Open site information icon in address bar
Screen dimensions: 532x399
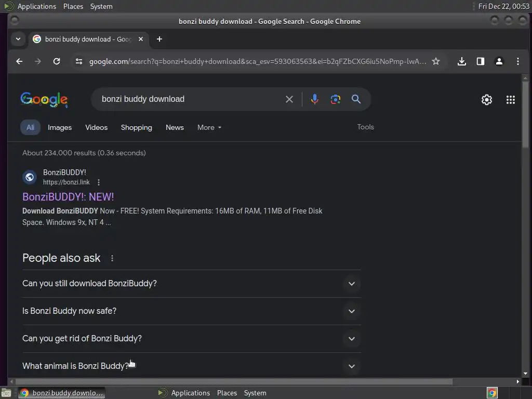point(79,61)
